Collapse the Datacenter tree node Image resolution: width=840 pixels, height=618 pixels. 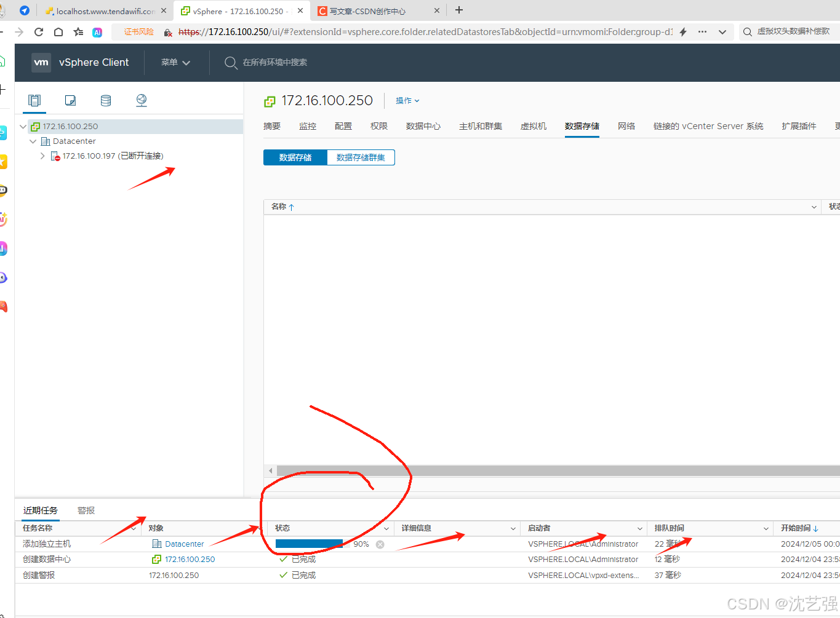coord(33,141)
